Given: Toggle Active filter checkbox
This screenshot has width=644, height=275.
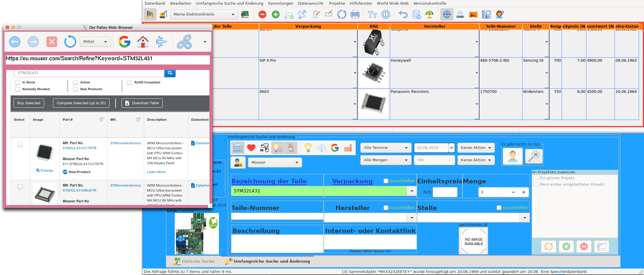Looking at the screenshot, I should point(75,82).
